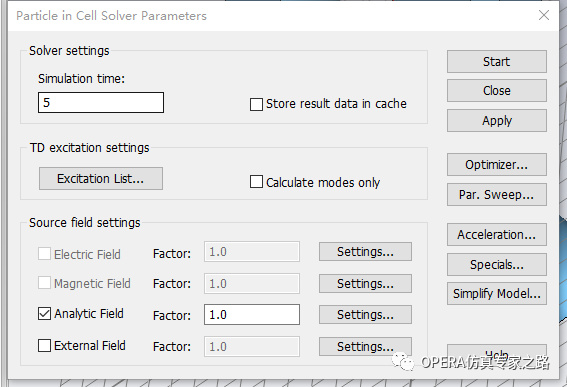Image resolution: width=567 pixels, height=387 pixels.
Task: Check the Calculate modes only box
Action: tap(256, 182)
